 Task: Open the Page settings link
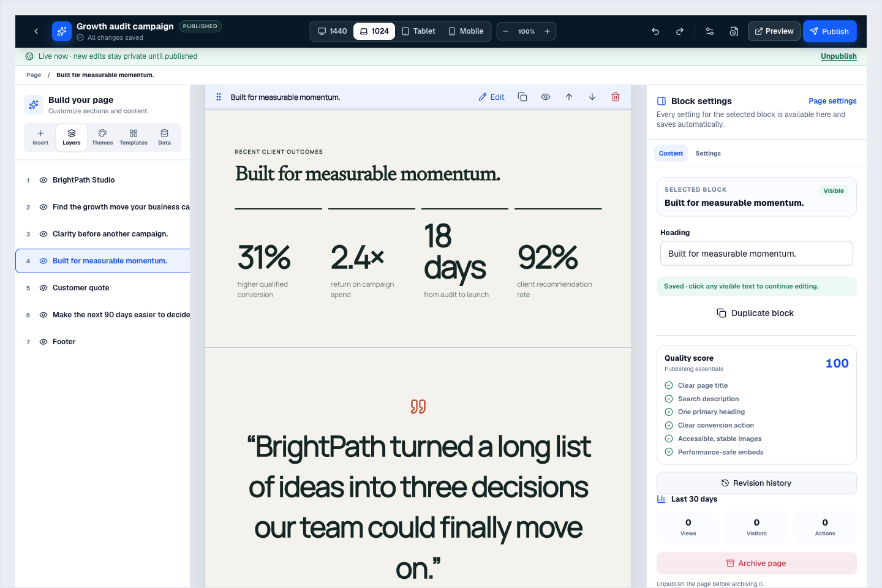click(832, 101)
